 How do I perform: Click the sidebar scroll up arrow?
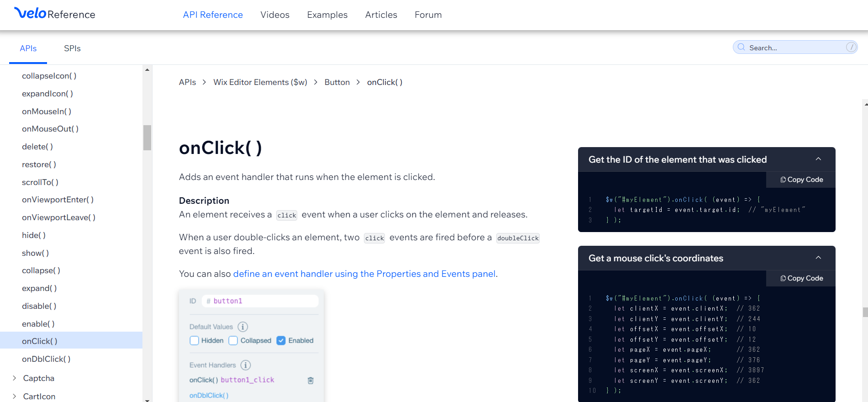point(147,70)
